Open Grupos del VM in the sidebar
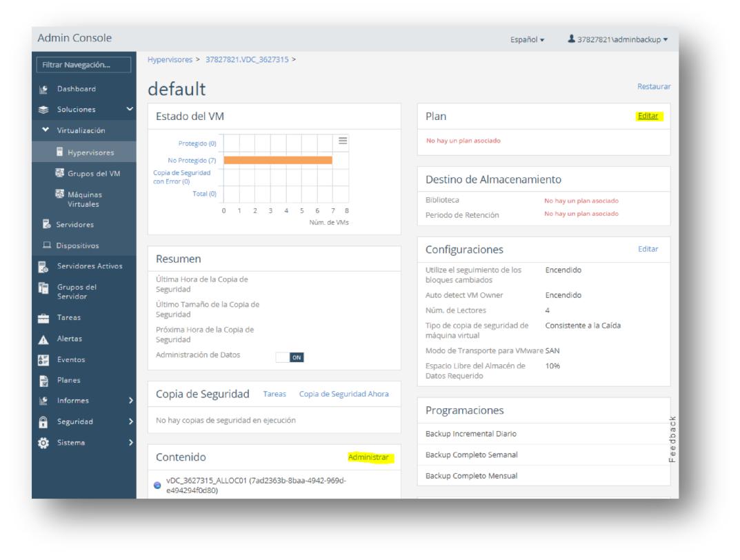The width and height of the screenshot is (740, 560). pyautogui.click(x=94, y=174)
